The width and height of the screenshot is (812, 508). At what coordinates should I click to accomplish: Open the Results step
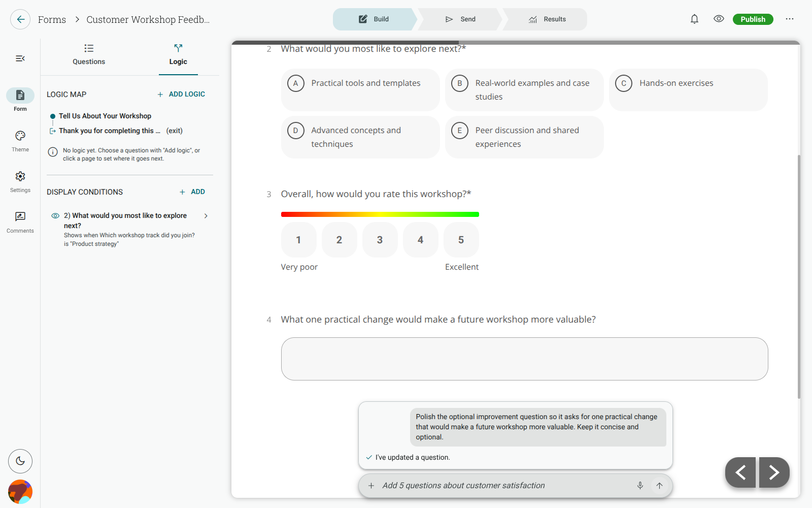click(547, 19)
